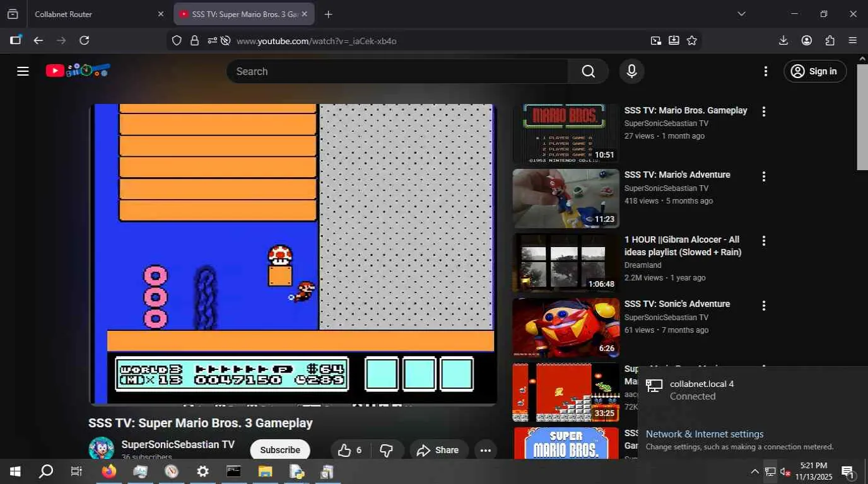The width and height of the screenshot is (868, 484).
Task: Click the YouTube search magnifier button
Action: [x=588, y=71]
